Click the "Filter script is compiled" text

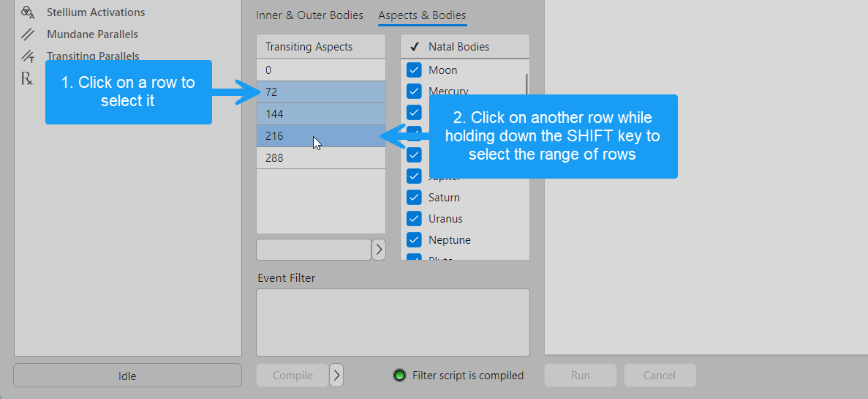point(468,375)
